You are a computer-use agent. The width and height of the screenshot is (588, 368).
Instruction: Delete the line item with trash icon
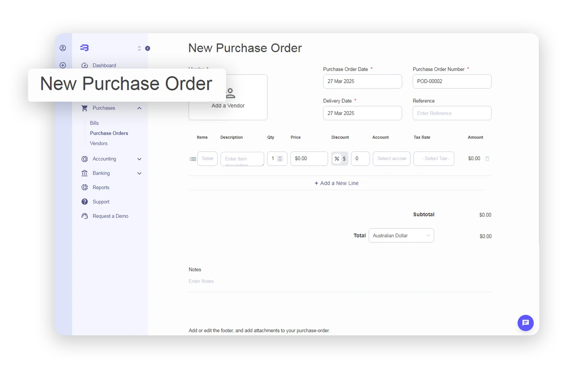coord(487,159)
